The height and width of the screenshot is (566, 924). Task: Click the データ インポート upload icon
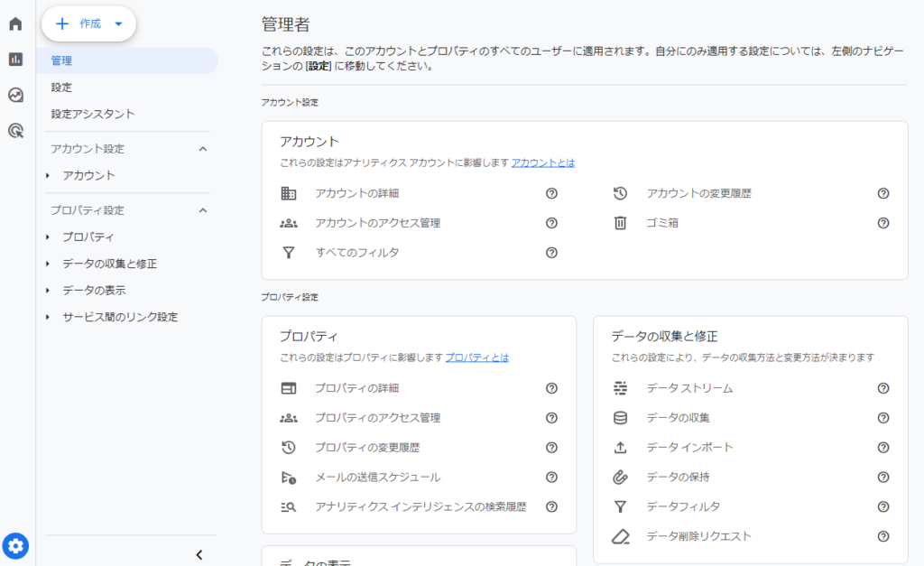[x=620, y=448]
